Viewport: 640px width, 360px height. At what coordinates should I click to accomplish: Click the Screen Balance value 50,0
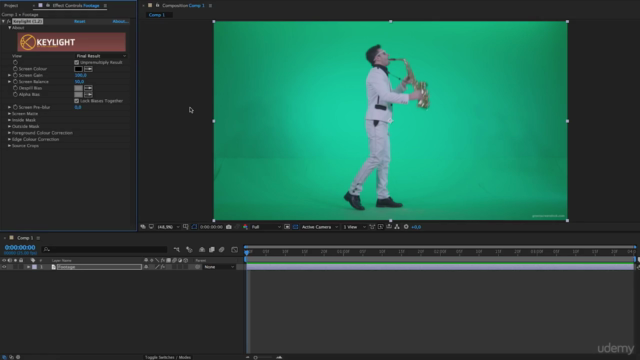point(79,82)
